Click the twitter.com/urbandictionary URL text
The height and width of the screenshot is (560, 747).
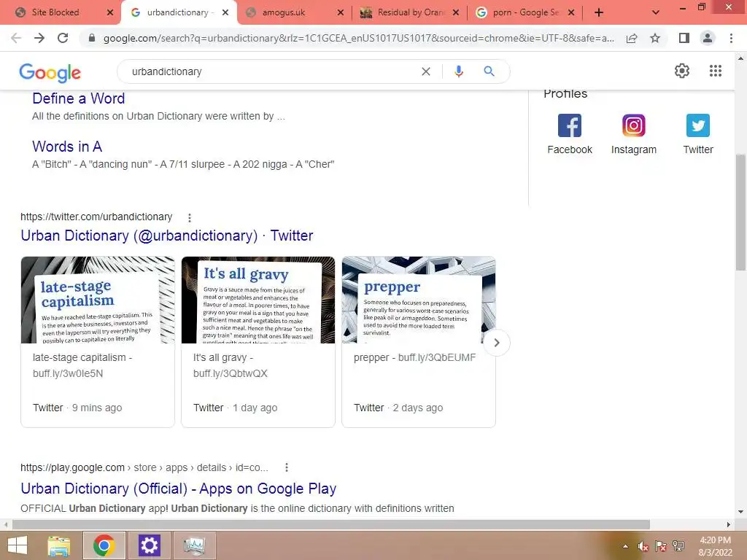click(x=96, y=217)
